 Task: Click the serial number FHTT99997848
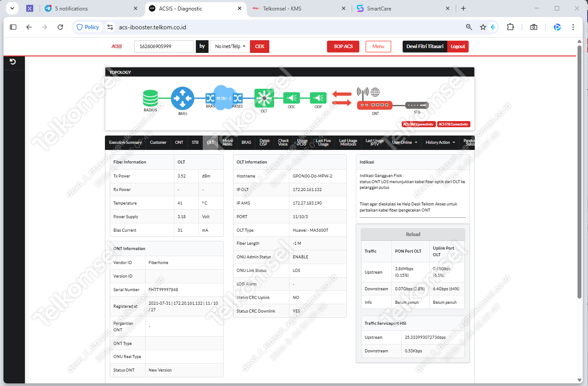tap(163, 290)
